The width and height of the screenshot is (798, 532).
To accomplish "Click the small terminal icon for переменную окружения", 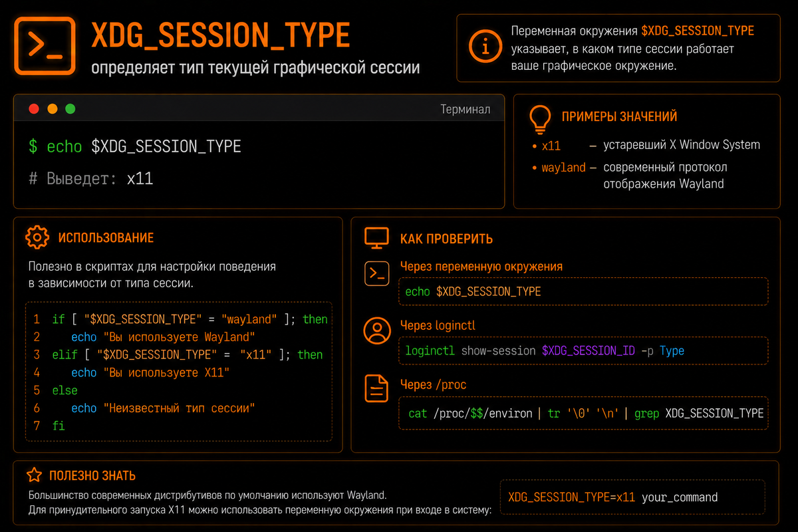I will (x=376, y=274).
